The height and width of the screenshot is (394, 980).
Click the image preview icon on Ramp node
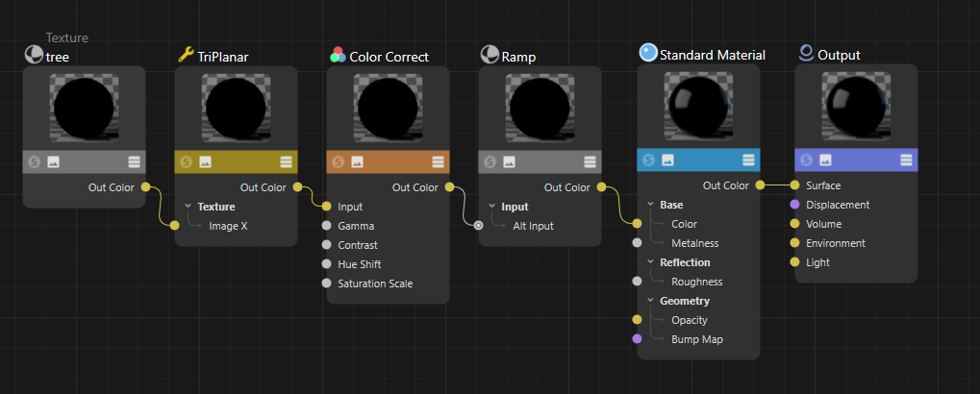[x=509, y=161]
